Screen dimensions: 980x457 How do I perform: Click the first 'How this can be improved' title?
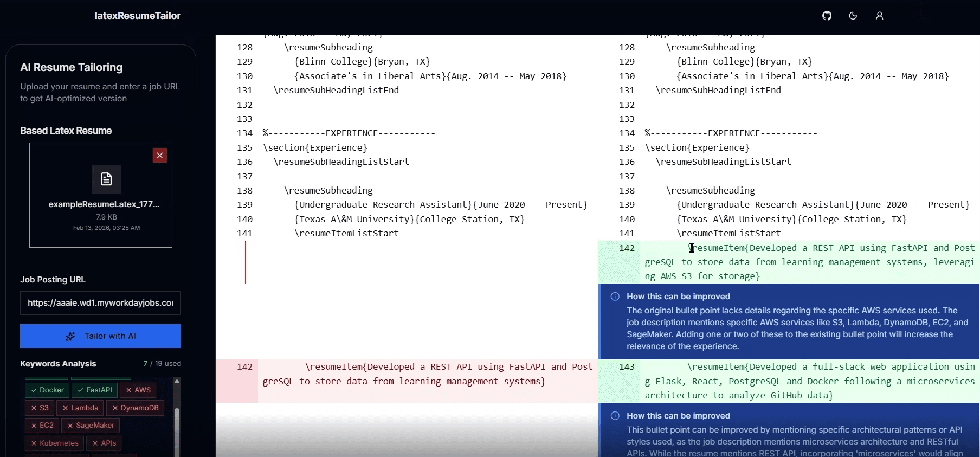tap(678, 297)
